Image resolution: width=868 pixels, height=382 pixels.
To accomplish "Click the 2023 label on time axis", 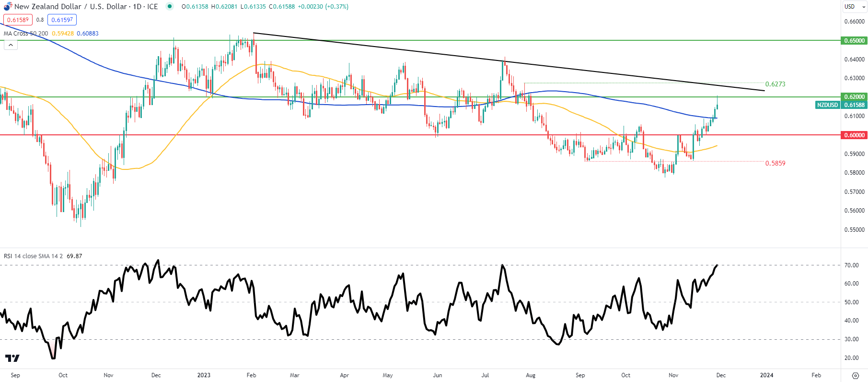I will (x=204, y=375).
